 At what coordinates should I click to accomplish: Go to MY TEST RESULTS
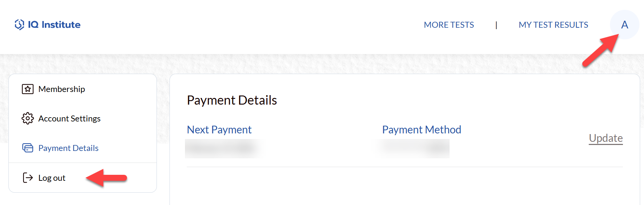click(x=553, y=25)
